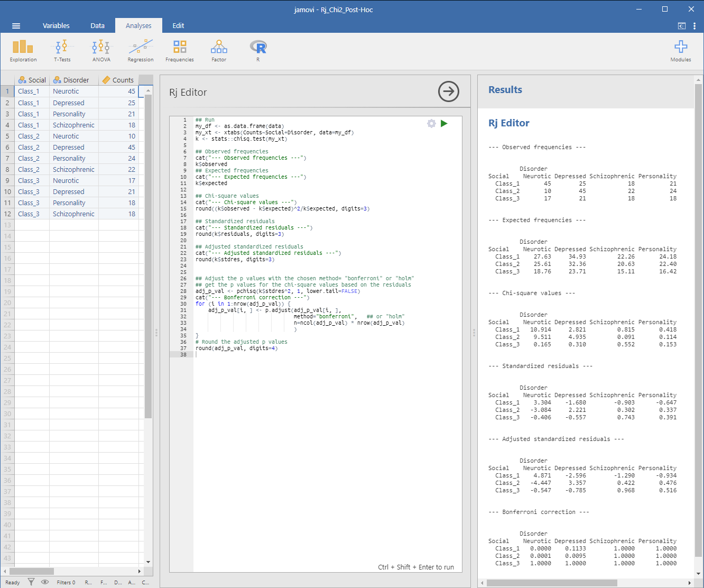This screenshot has width=704, height=588.
Task: Click the Disorder column header
Action: tap(74, 80)
